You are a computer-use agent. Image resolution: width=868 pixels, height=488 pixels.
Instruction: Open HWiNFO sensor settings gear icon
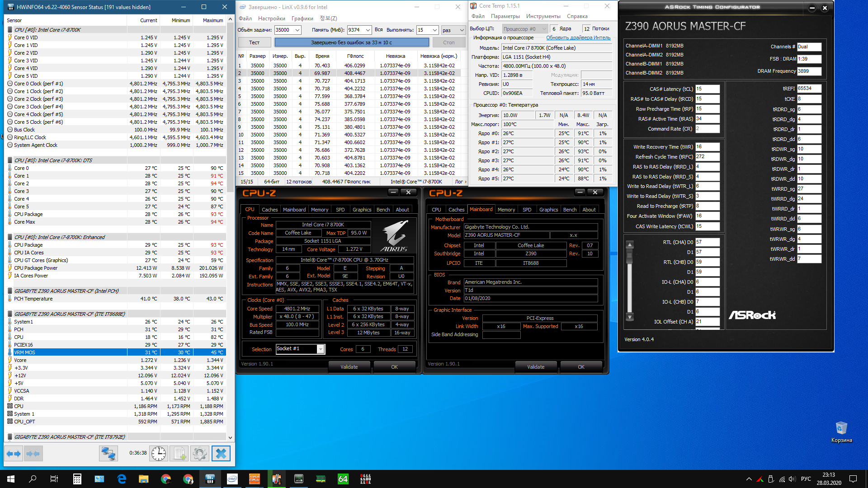click(x=199, y=453)
